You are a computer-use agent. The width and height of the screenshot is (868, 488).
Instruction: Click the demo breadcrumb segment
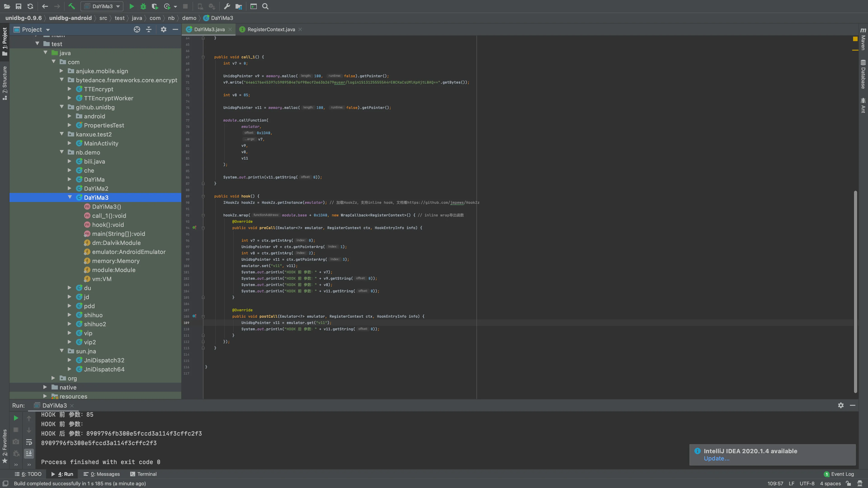189,18
